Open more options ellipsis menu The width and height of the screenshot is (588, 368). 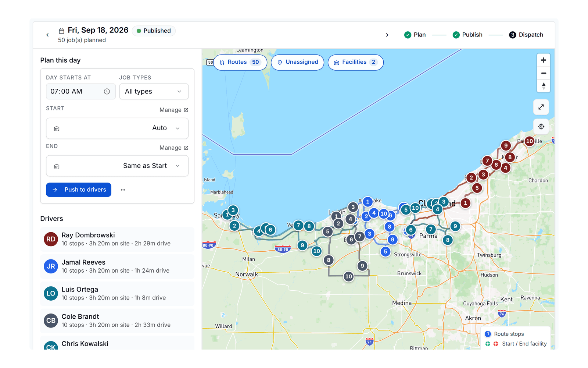123,190
